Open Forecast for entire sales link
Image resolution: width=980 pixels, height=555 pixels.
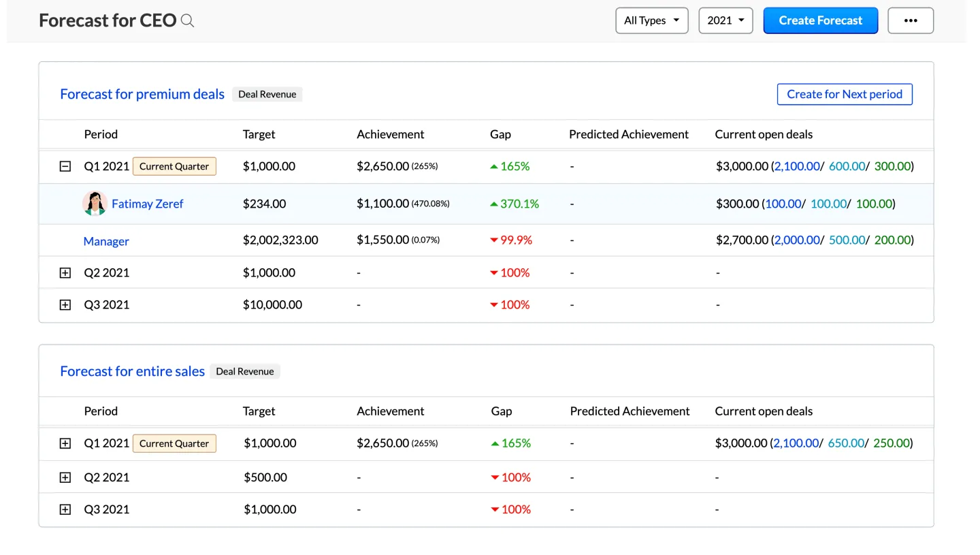[132, 371]
